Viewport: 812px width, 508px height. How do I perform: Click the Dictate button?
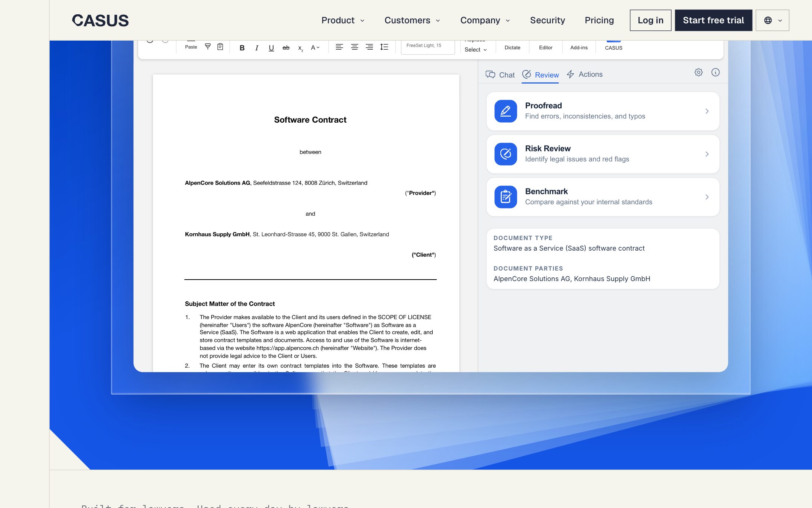[x=512, y=47]
